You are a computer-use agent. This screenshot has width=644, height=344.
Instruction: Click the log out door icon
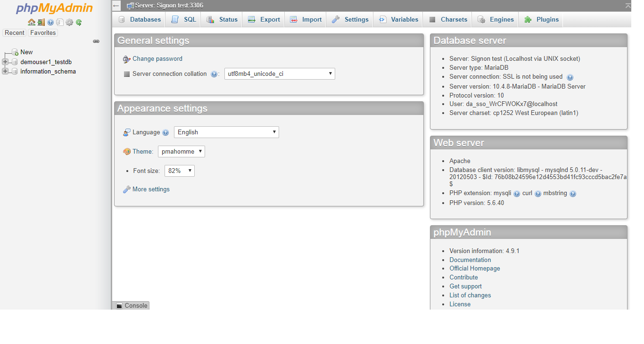pyautogui.click(x=41, y=22)
